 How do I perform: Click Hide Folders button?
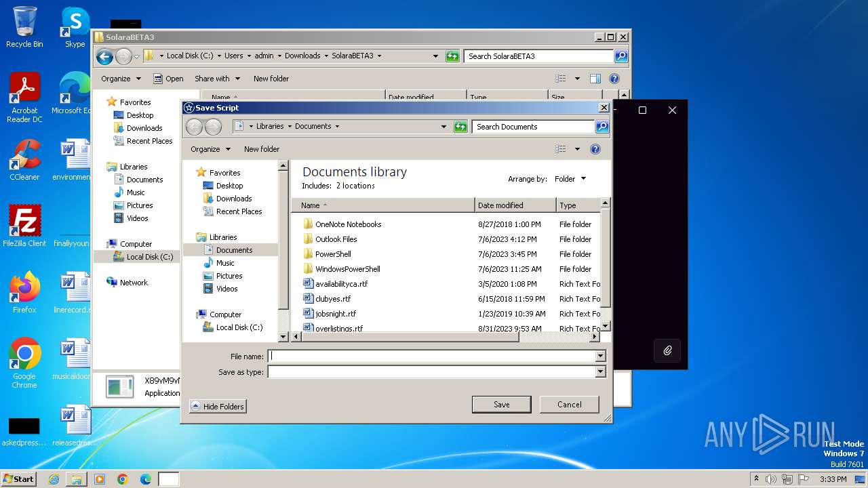coord(218,406)
